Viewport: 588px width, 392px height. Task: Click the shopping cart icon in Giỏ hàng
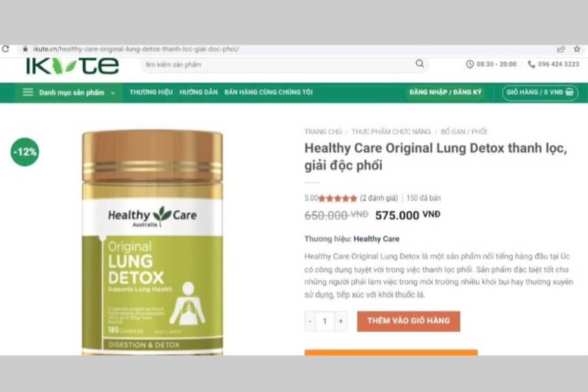pyautogui.click(x=569, y=92)
